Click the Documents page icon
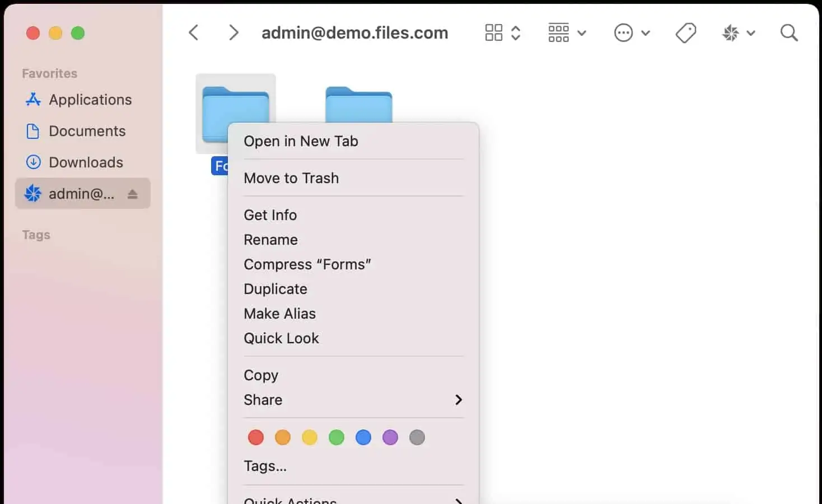This screenshot has height=504, width=822. pyautogui.click(x=33, y=131)
